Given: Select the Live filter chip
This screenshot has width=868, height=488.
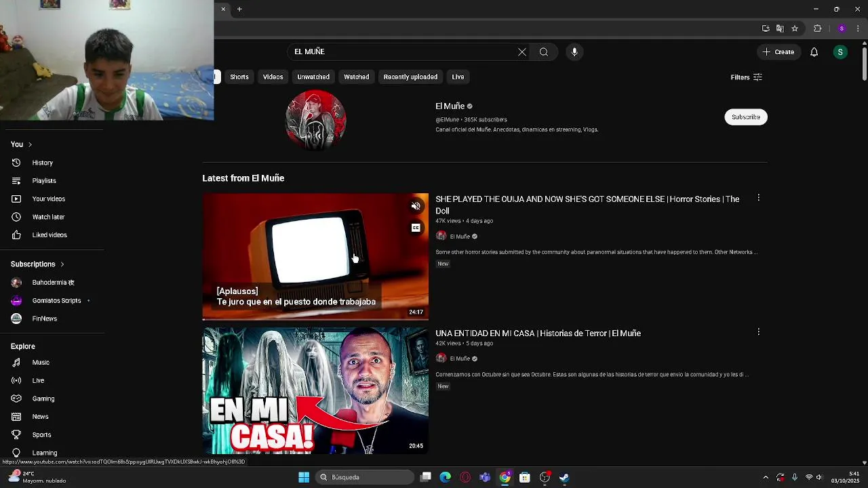Looking at the screenshot, I should point(458,77).
